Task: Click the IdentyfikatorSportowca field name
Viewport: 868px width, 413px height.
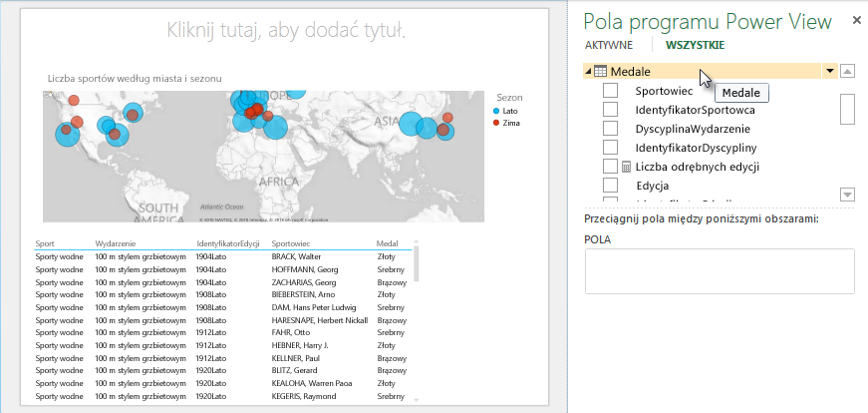Action: coord(696,110)
